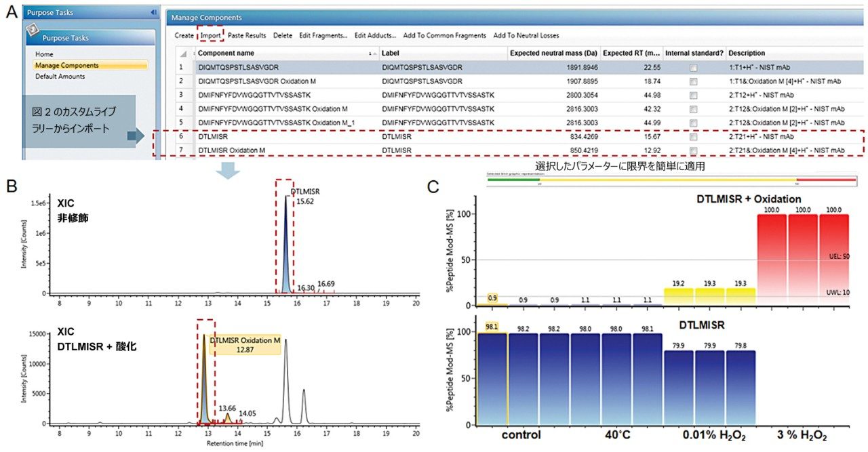Click expected RT value 42.32
This screenshot has width=868, height=452.
(651, 108)
